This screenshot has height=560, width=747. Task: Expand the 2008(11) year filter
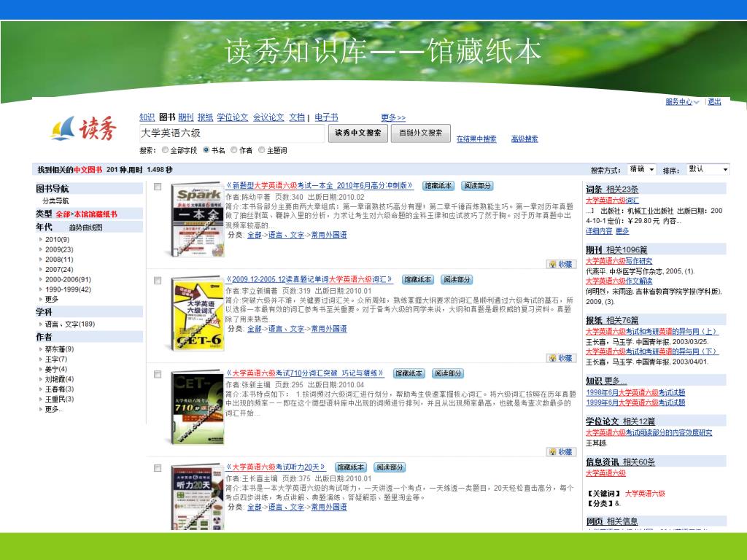59,260
